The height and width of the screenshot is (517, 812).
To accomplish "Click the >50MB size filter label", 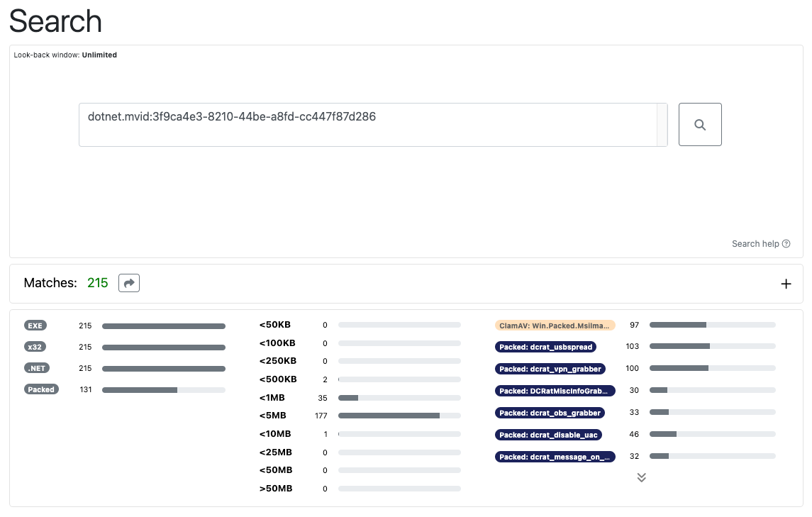I will tap(276, 489).
